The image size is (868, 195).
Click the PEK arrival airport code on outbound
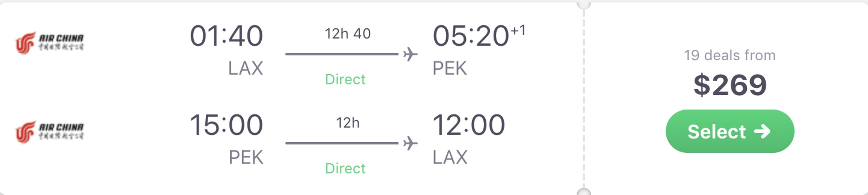pyautogui.click(x=450, y=68)
